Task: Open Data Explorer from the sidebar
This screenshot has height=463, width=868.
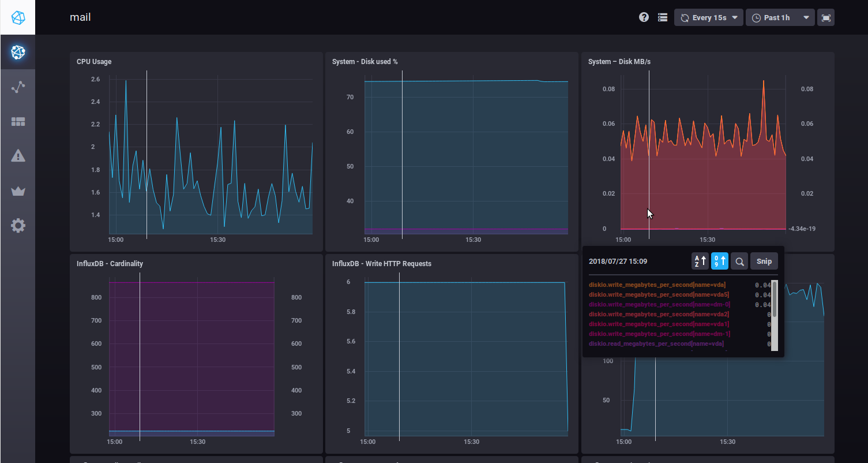Action: pyautogui.click(x=18, y=87)
